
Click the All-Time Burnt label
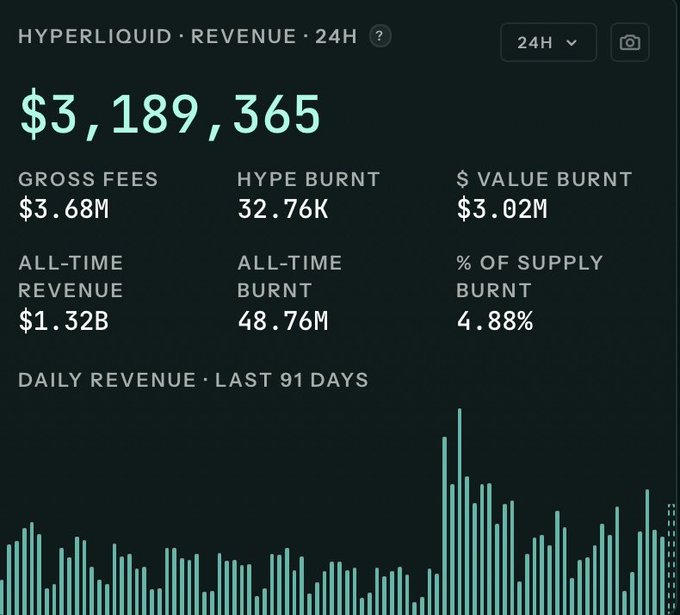click(290, 277)
